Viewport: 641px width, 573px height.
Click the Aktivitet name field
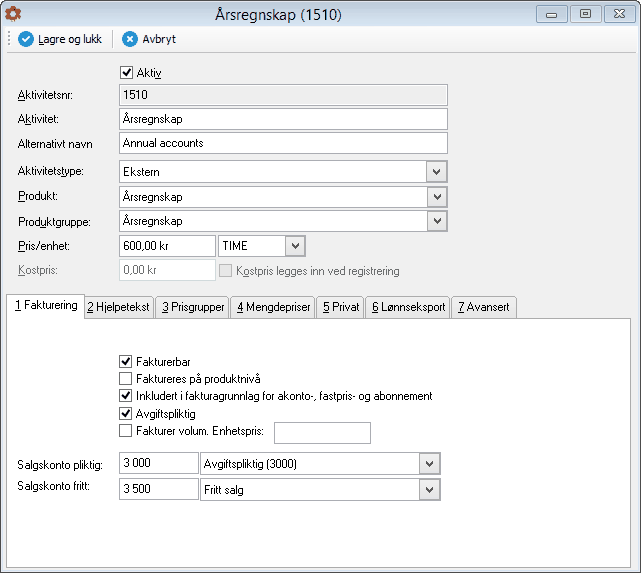(283, 119)
